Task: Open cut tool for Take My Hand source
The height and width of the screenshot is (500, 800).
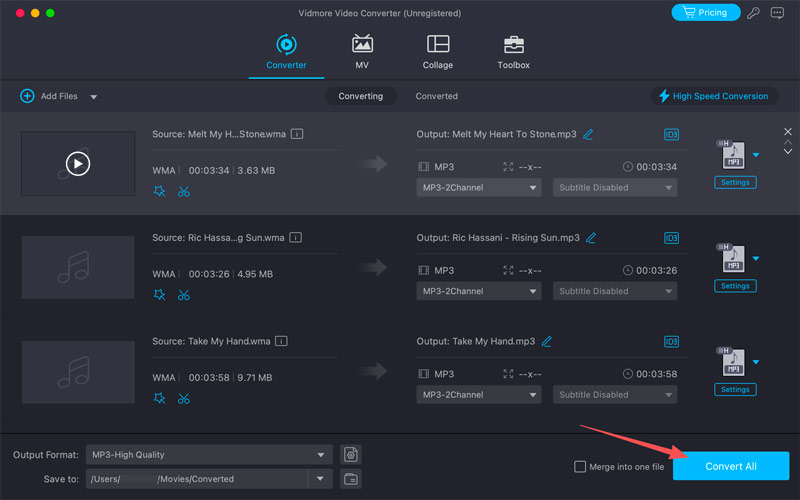Action: 184,398
